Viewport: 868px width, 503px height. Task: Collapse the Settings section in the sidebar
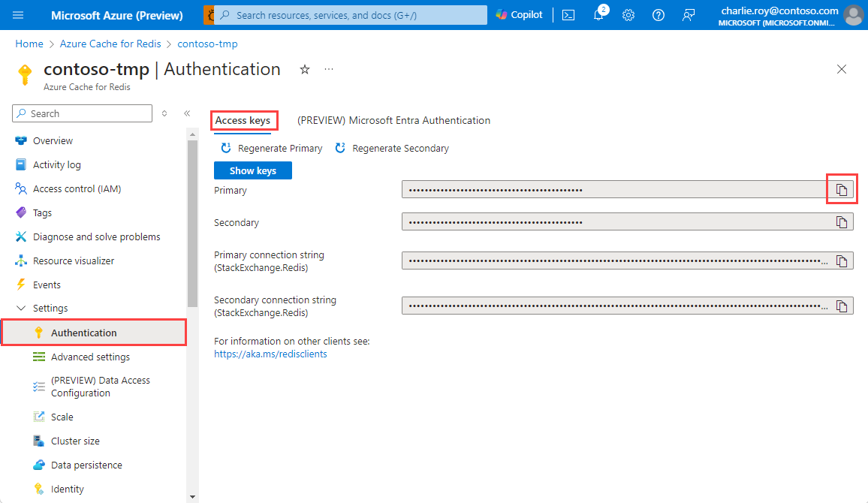pos(20,308)
